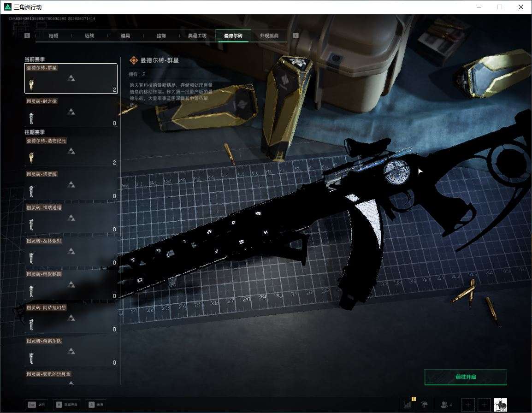Click the triangle logo in 图灵砖-时之律 row

[x=71, y=112]
